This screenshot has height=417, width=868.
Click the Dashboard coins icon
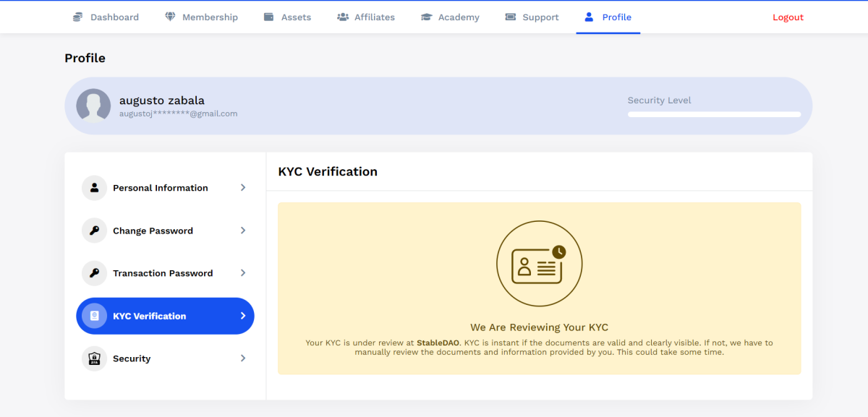[77, 17]
